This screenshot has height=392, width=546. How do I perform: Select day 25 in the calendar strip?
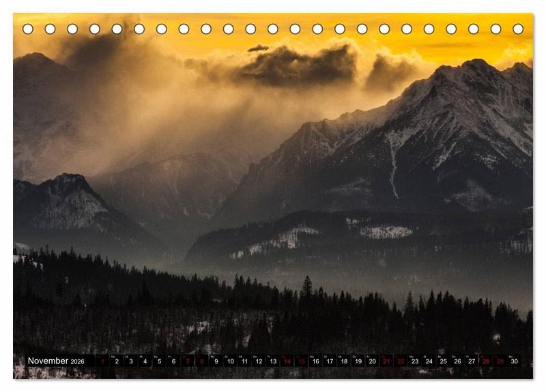(444, 361)
